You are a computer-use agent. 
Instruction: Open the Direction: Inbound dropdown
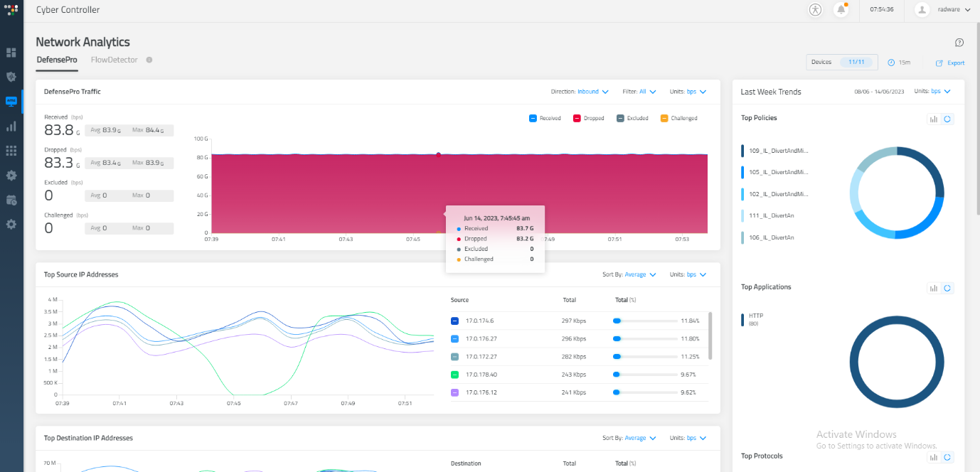coord(587,91)
